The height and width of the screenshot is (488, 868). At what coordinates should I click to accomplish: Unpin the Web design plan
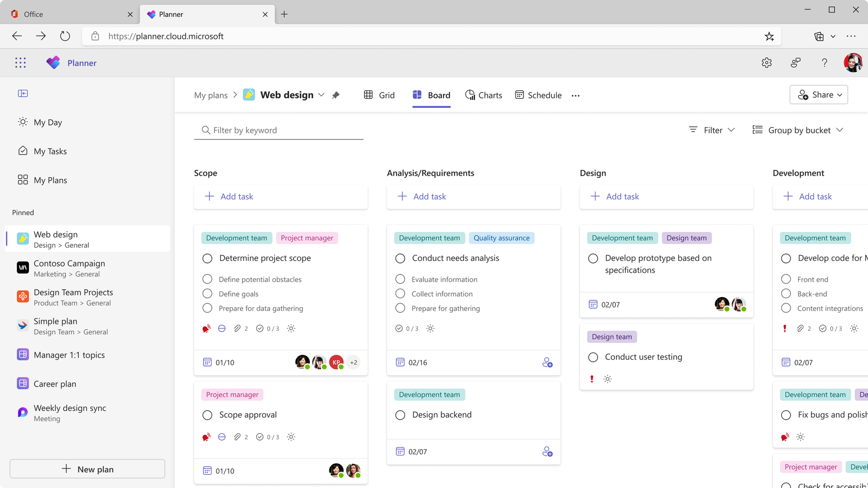[336, 95]
